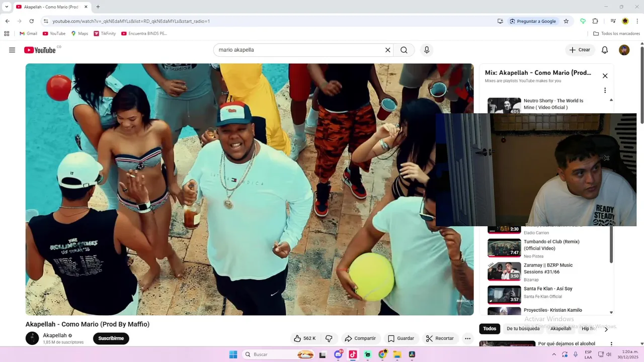This screenshot has height=362, width=644.
Task: Save video with the Guardar button
Action: [401, 338]
